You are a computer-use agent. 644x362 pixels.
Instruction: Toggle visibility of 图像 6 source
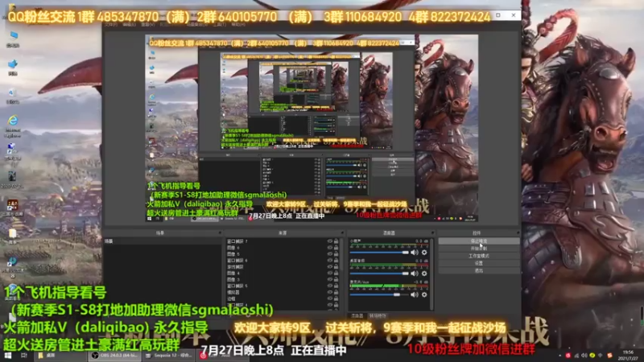[x=330, y=248]
